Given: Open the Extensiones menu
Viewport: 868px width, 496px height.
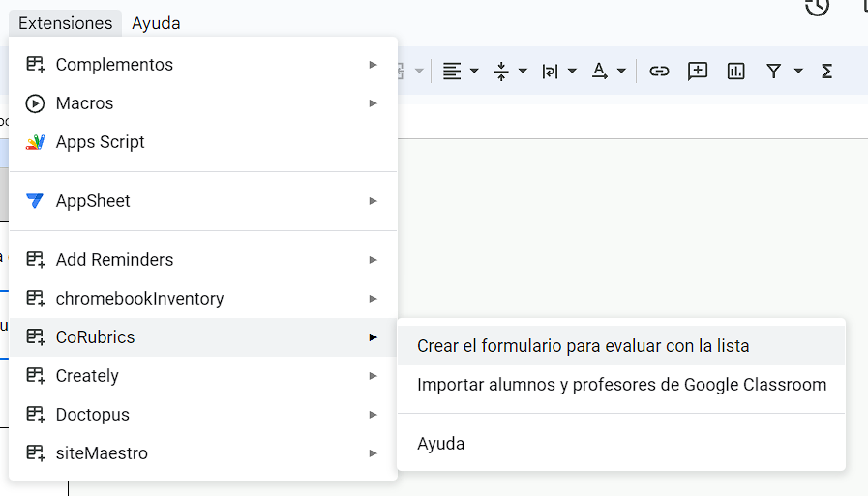Looking at the screenshot, I should pyautogui.click(x=66, y=23).
